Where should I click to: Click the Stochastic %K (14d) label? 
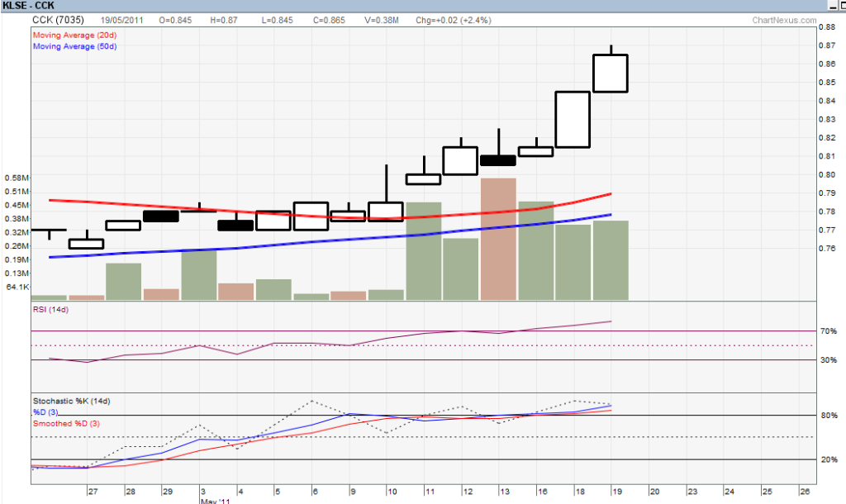(x=71, y=402)
